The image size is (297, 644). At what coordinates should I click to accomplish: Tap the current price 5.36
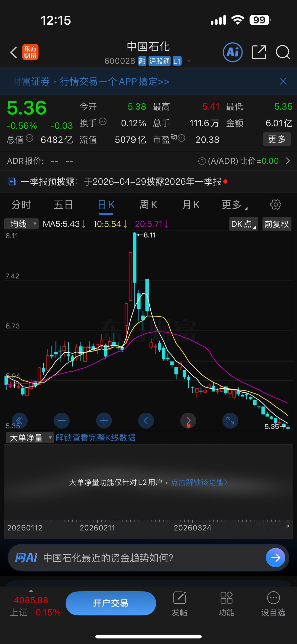(26, 108)
